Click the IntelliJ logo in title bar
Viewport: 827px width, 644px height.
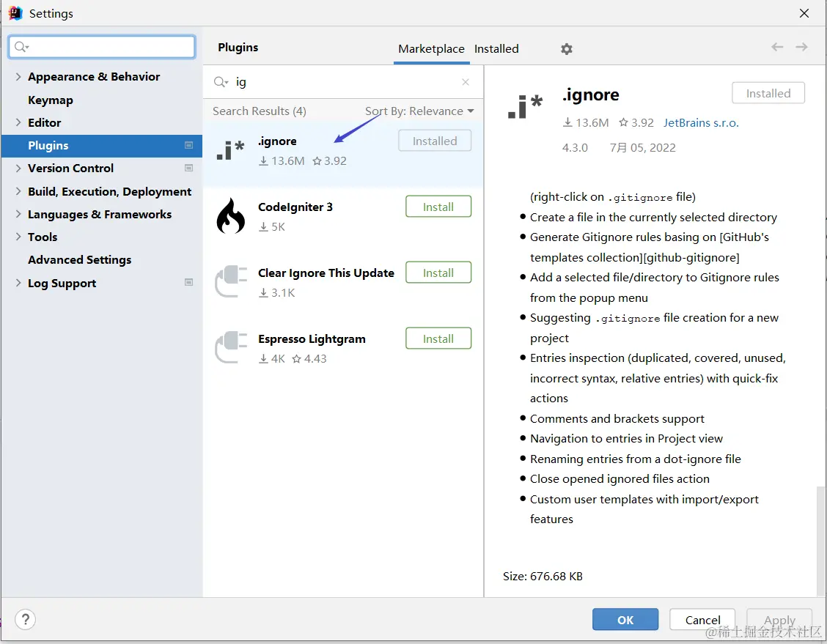click(x=15, y=13)
